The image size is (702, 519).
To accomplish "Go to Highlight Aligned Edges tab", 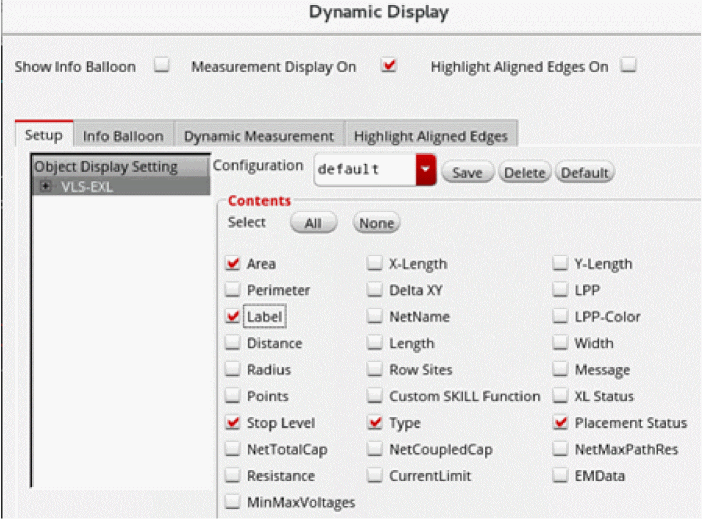I will [430, 136].
